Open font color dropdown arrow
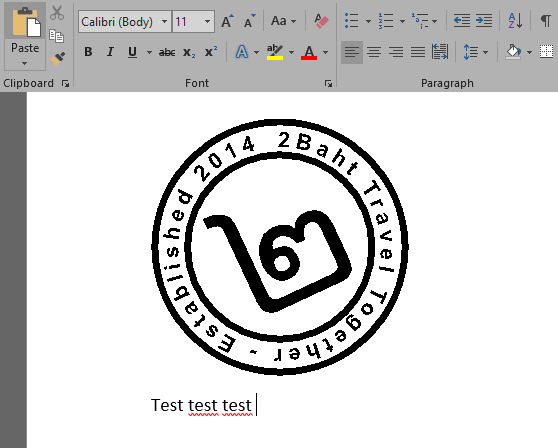 click(325, 53)
